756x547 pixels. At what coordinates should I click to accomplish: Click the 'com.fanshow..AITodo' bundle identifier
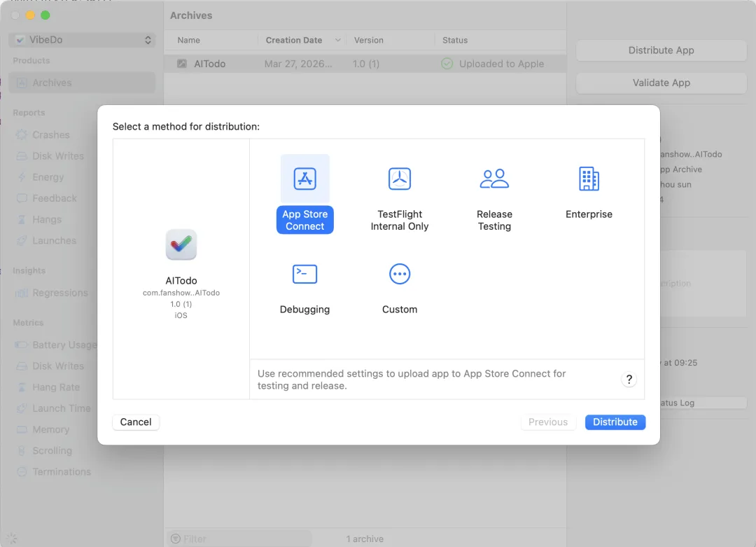tap(181, 293)
